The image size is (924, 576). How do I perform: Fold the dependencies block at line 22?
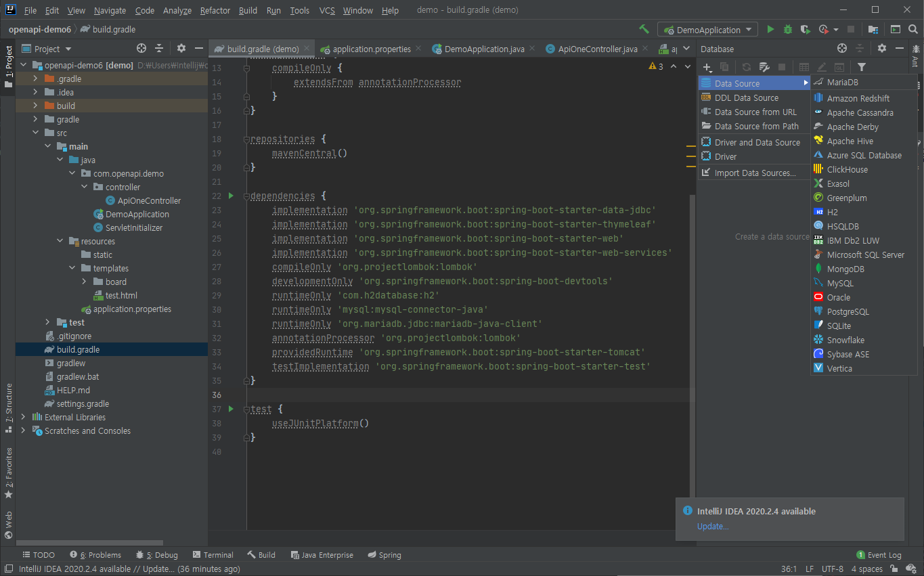click(x=246, y=196)
